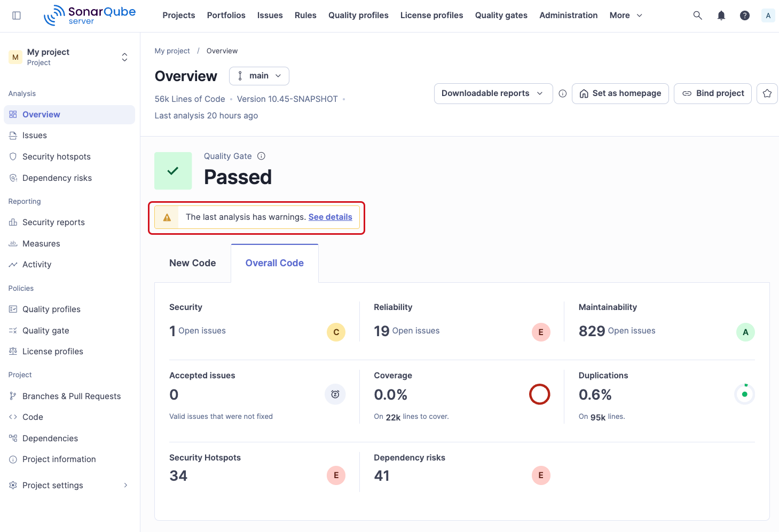Open the main branch selector
This screenshot has height=532, width=779.
pos(259,76)
